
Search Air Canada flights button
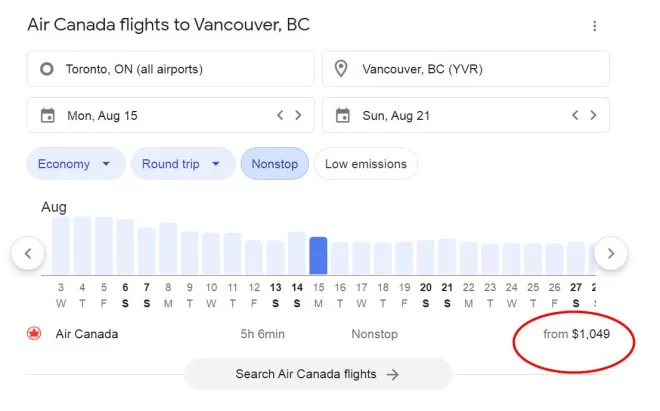[318, 374]
